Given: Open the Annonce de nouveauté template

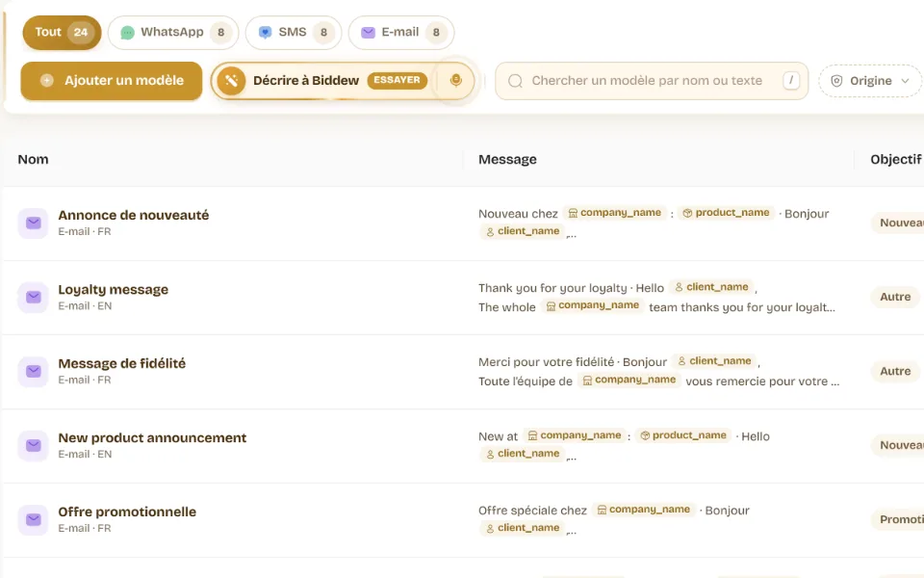Looking at the screenshot, I should pyautogui.click(x=133, y=215).
